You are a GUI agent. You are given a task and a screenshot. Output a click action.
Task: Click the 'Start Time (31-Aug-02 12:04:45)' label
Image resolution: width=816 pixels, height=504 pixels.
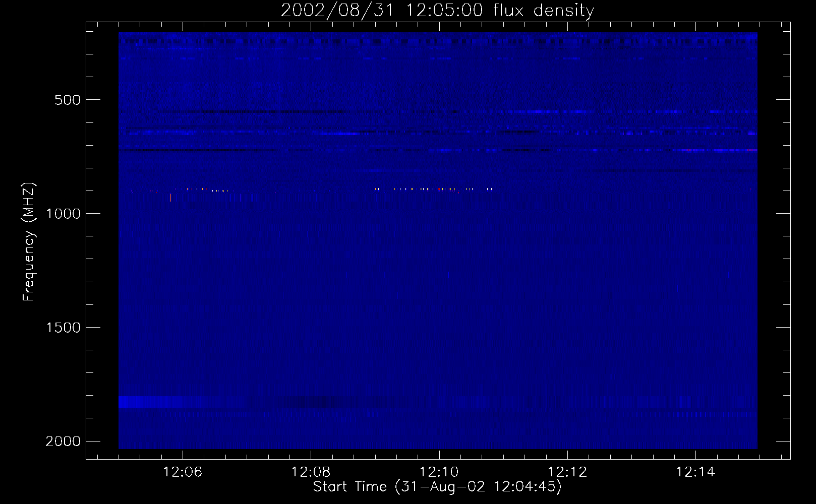437,487
